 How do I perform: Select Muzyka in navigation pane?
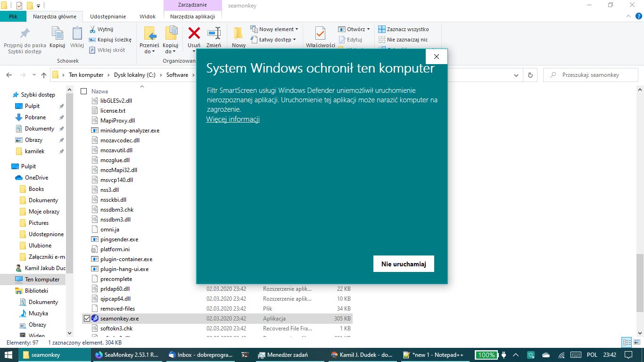(x=38, y=313)
